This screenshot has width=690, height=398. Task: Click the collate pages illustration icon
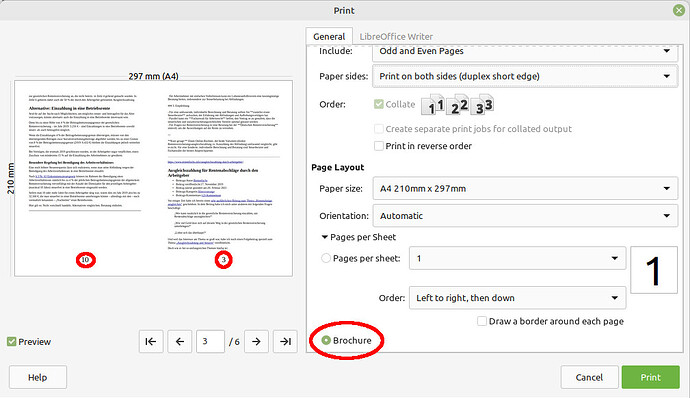point(458,105)
